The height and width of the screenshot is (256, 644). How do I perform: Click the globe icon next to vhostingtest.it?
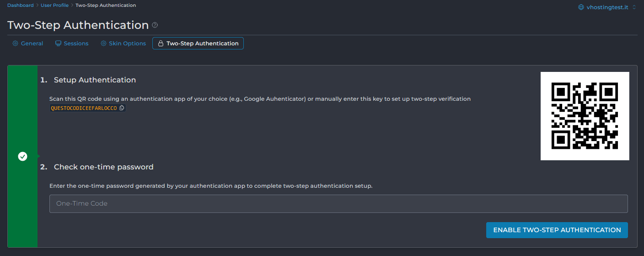point(581,7)
